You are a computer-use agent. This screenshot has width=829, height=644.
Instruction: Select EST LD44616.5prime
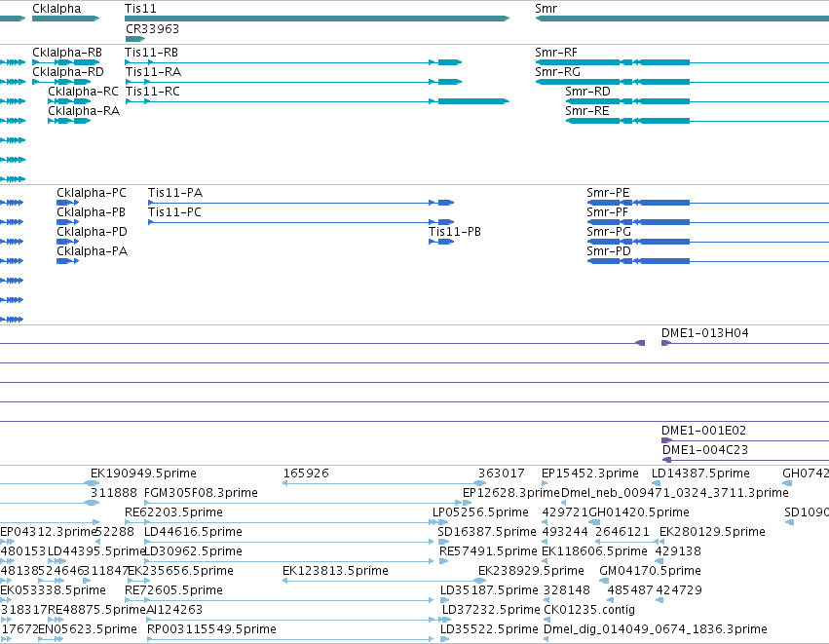pyautogui.click(x=193, y=532)
